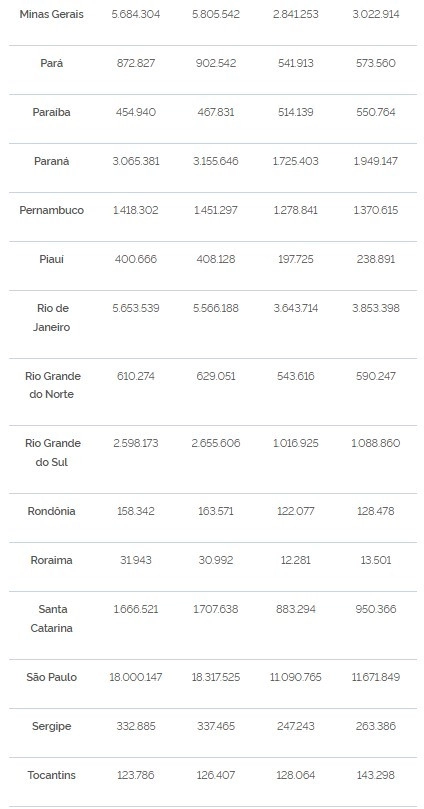Click the Pará state name

(x=52, y=63)
